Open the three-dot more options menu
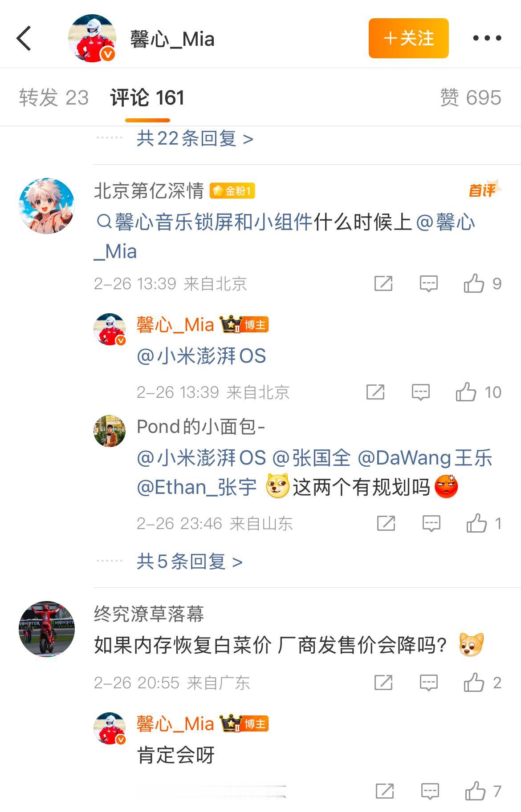521x812 pixels. (x=487, y=38)
